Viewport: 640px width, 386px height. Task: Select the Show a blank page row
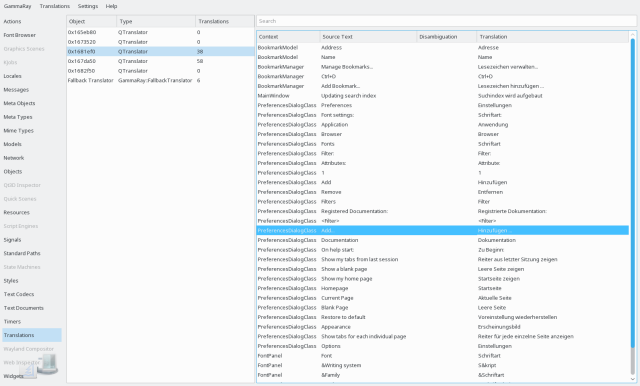[443, 269]
